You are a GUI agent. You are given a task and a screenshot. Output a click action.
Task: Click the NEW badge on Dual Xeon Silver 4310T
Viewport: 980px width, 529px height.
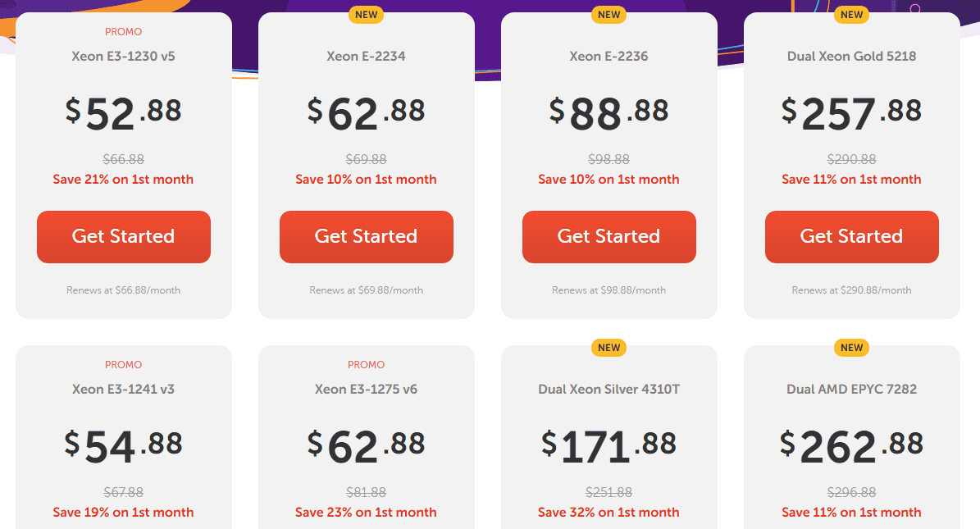[609, 348]
